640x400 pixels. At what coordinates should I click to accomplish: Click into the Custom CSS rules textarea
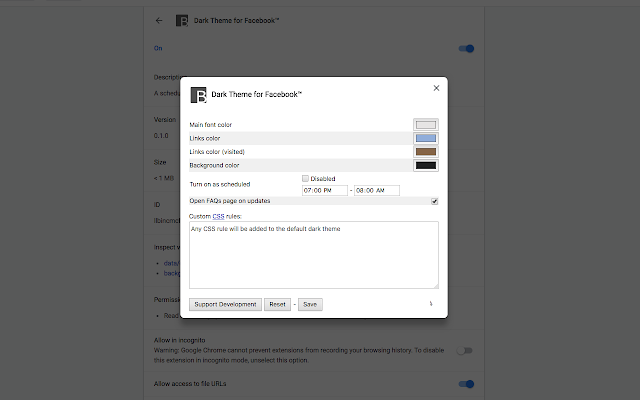(x=314, y=255)
